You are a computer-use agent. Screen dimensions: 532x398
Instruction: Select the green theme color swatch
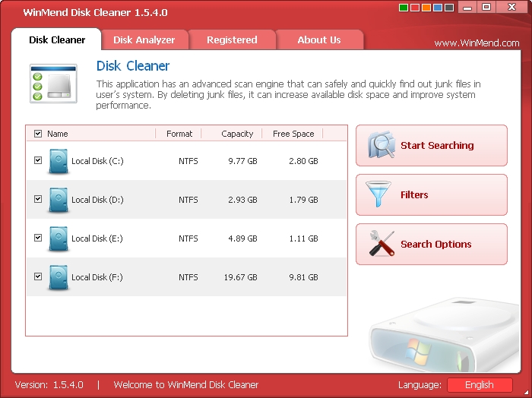pos(404,8)
